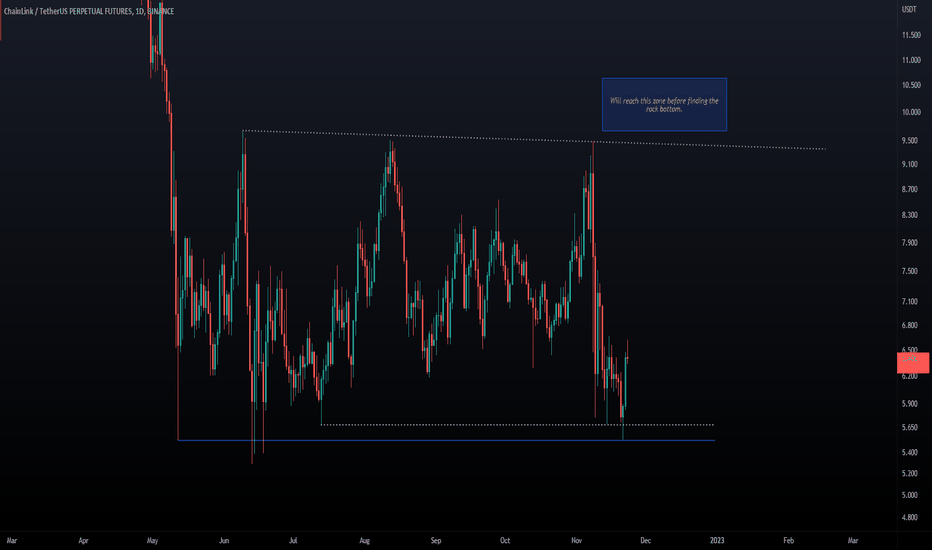Click the Dec label on time axis
Image resolution: width=932 pixels, height=550 pixels.
click(x=646, y=540)
